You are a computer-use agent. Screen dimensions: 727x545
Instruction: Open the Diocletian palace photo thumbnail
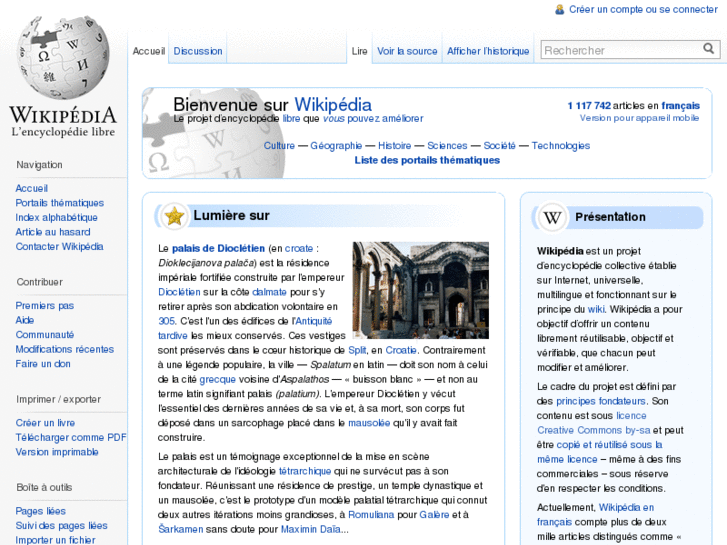(x=421, y=290)
